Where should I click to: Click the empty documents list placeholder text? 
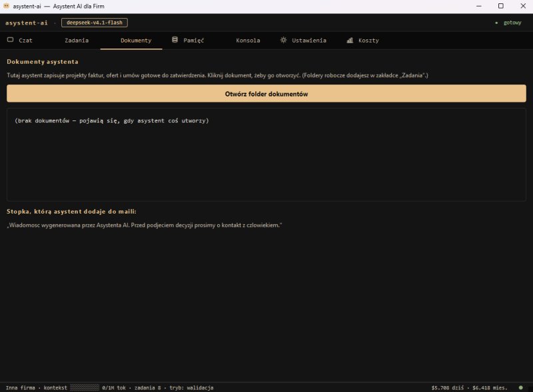tap(112, 120)
